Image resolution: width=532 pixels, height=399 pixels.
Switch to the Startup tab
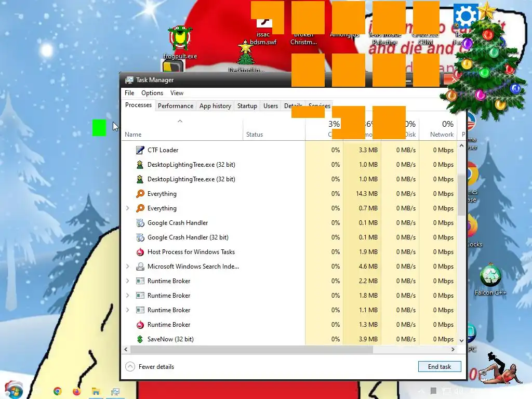coord(247,106)
